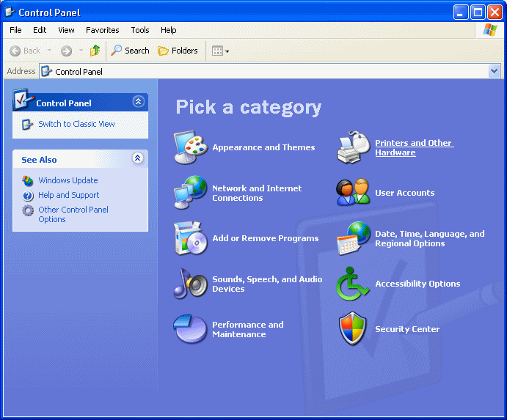This screenshot has width=507, height=420.
Task: Collapse the Control Panel sidebar section
Action: click(x=138, y=103)
